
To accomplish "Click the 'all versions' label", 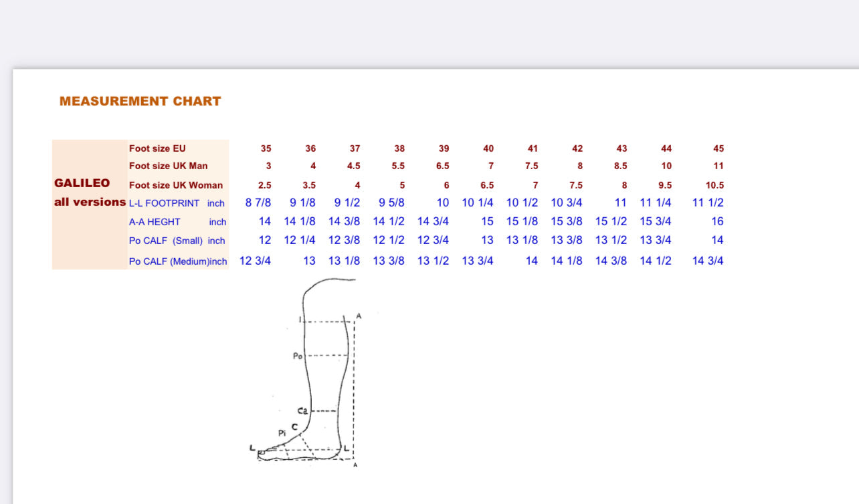I will [x=90, y=202].
